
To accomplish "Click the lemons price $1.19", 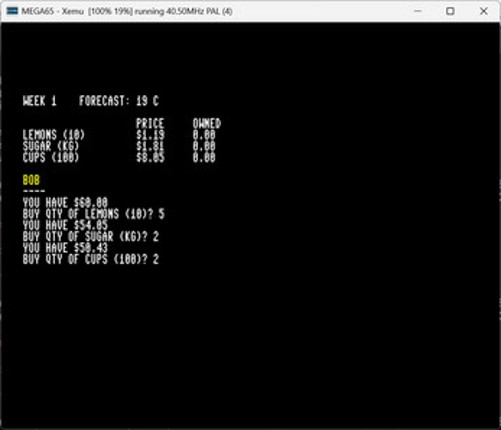I will 150,135.
